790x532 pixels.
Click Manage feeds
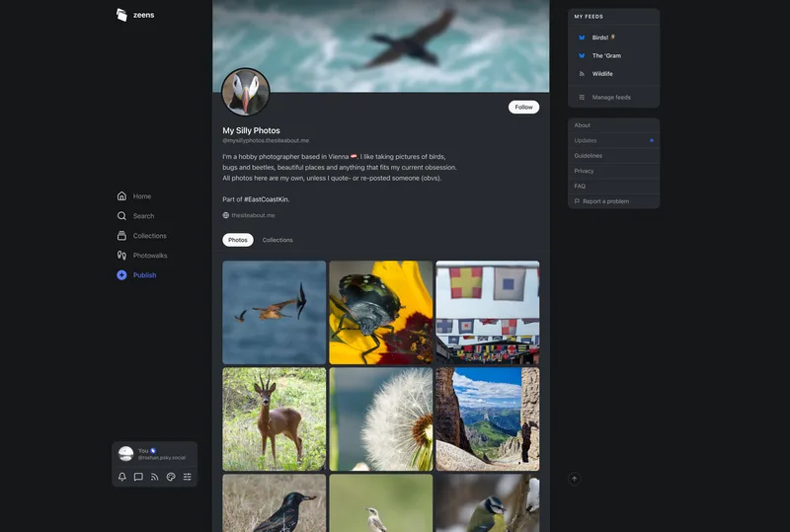[613, 98]
